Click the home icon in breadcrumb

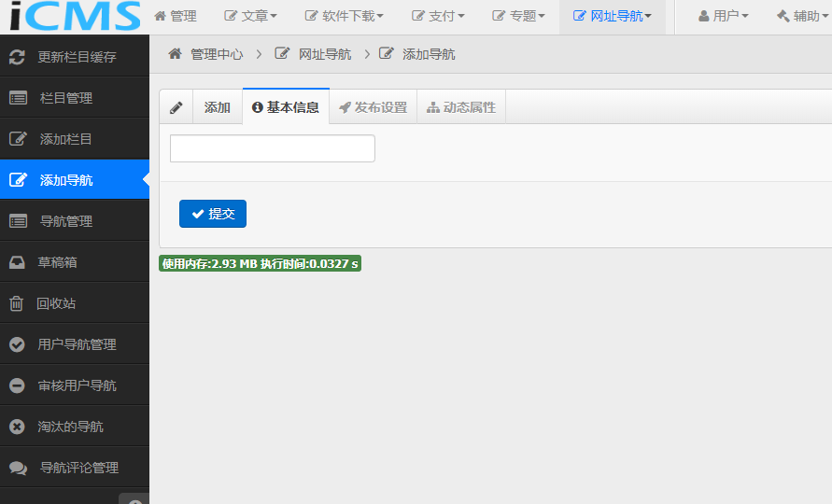click(x=176, y=53)
